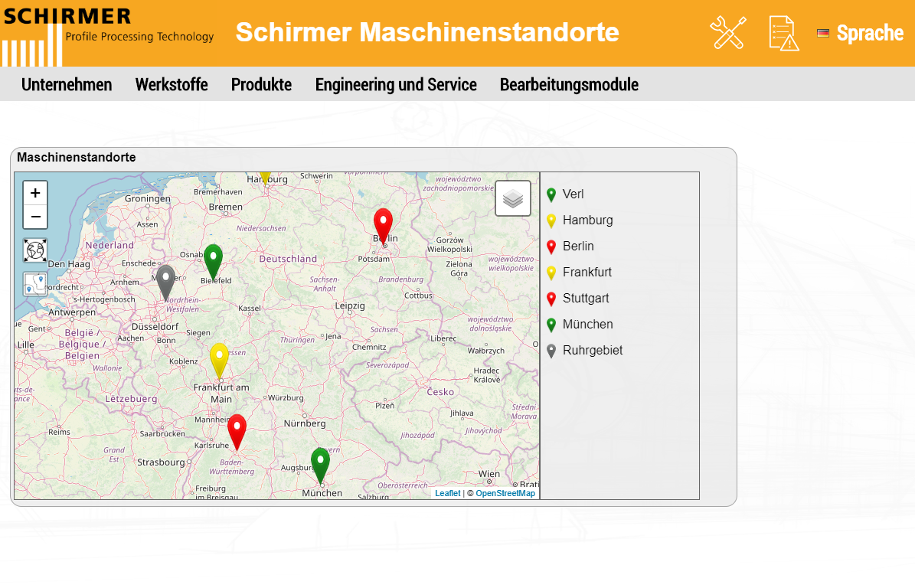Click the mini-map locations icon
Viewport: 915px width, 588px height.
point(35,284)
